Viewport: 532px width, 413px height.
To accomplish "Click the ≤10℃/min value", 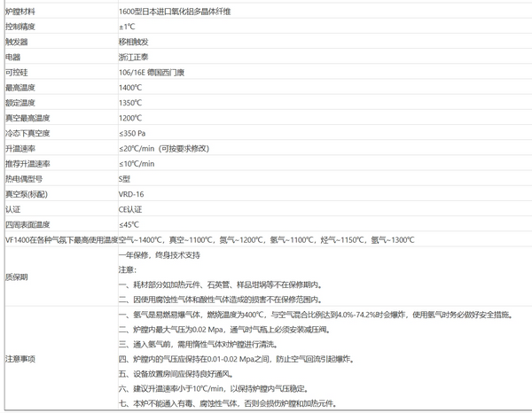I will (137, 164).
